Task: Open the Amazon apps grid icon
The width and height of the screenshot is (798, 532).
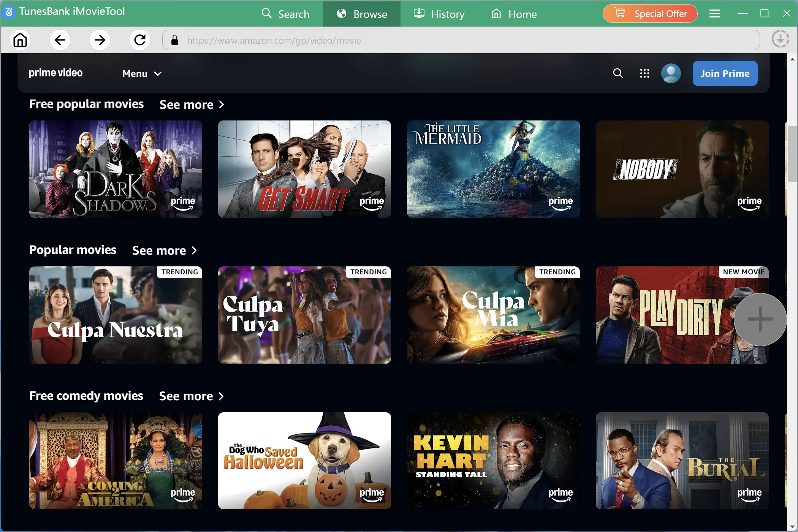Action: (644, 73)
